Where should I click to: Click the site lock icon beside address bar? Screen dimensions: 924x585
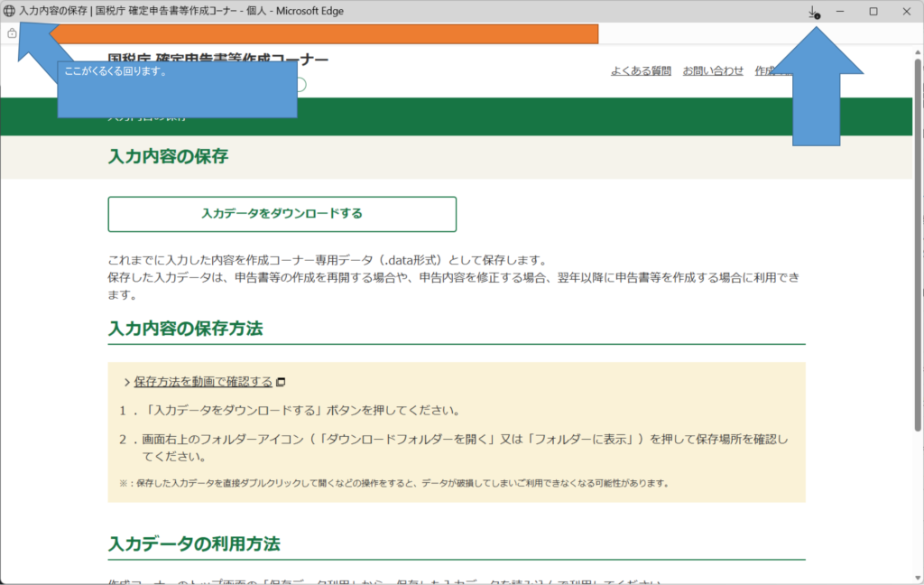(12, 33)
